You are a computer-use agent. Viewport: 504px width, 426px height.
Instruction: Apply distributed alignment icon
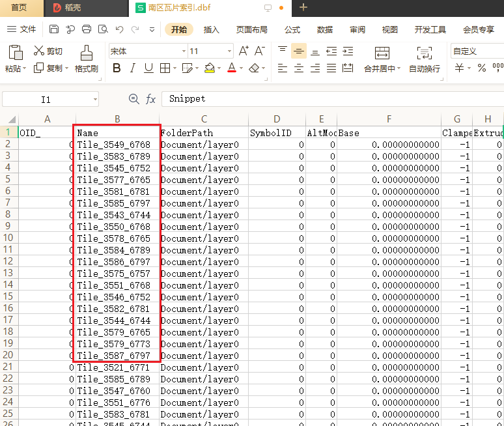348,68
